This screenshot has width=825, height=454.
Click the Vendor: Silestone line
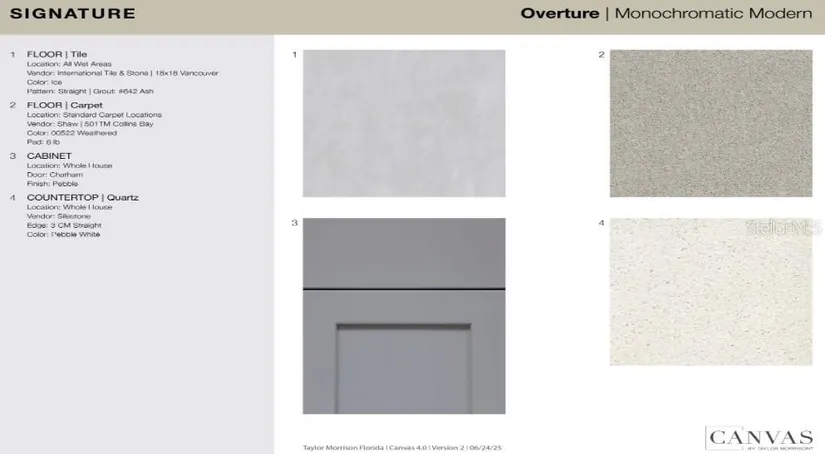pyautogui.click(x=59, y=216)
